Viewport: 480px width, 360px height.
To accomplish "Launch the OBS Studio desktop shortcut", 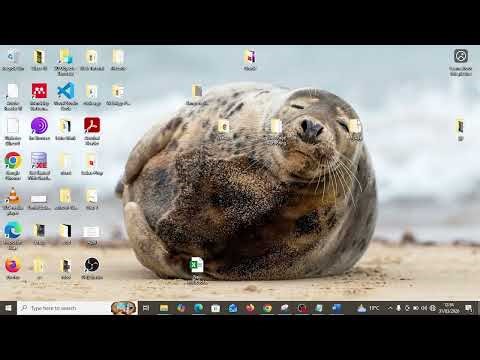I will point(92,268).
